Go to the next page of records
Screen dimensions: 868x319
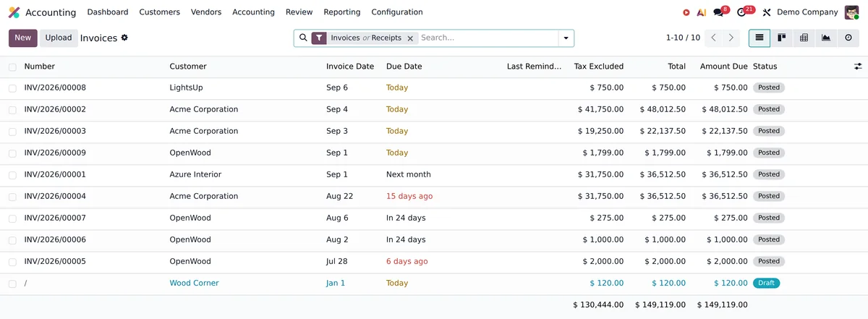point(731,38)
